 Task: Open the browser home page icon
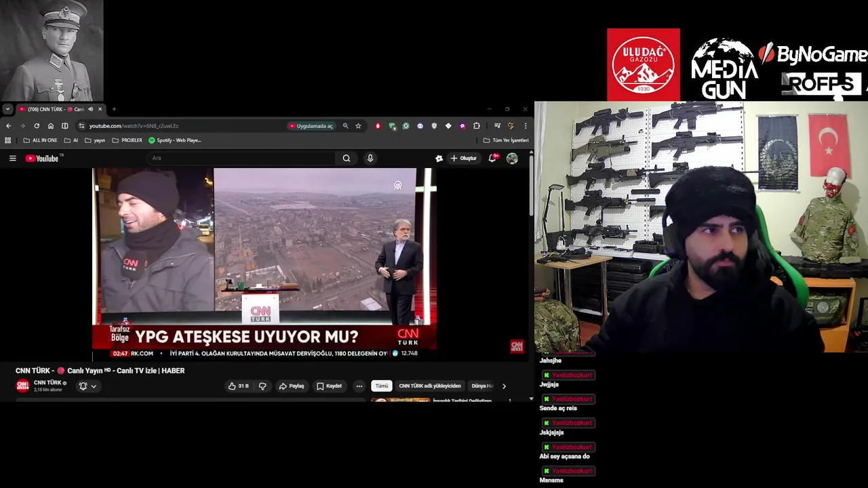[x=50, y=125]
